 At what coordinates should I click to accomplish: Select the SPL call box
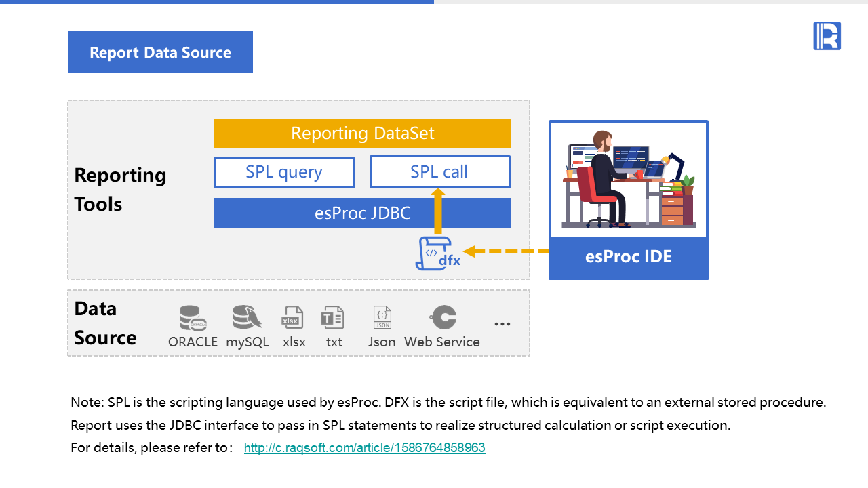439,172
